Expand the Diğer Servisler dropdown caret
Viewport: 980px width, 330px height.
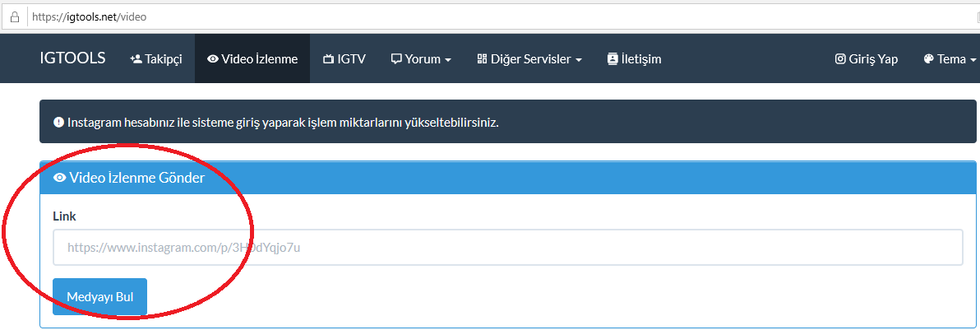[579, 61]
